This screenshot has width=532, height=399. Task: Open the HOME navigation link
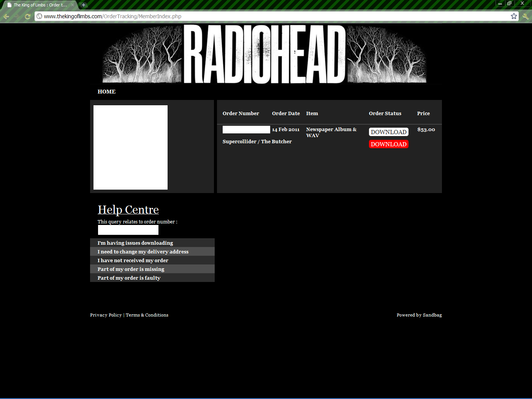pos(106,92)
